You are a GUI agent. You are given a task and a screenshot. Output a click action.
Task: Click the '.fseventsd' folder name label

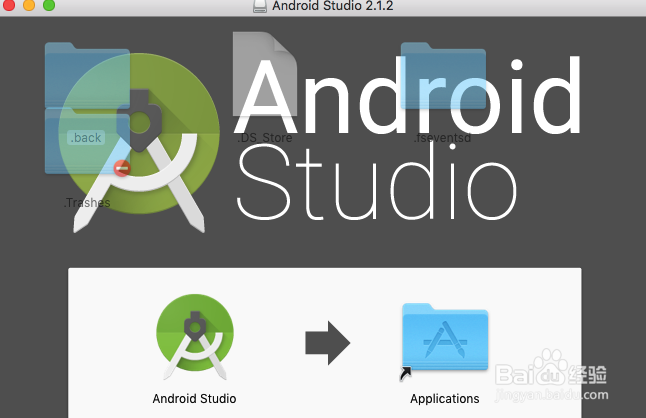(x=442, y=138)
